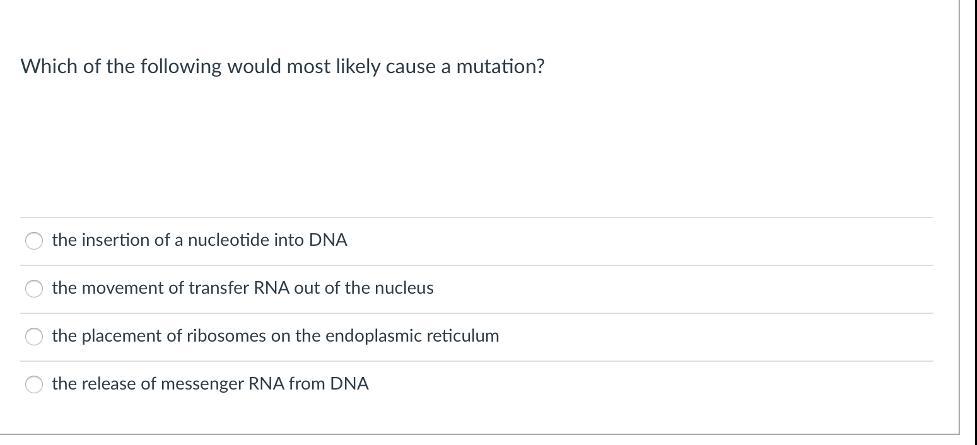Viewport: 977px width, 445px height.
Task: Choose the transfer RNA movement radio button
Action: click(34, 289)
